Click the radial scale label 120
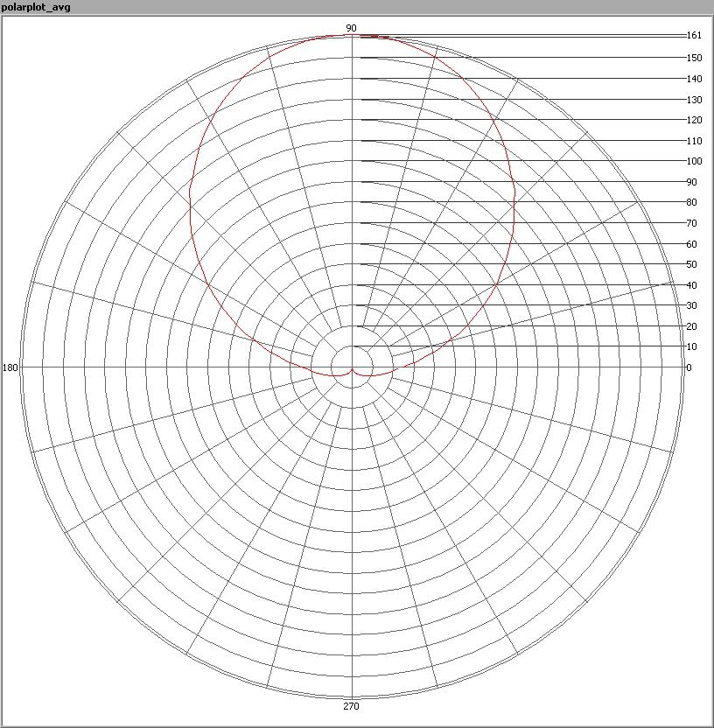The height and width of the screenshot is (728, 714). [x=694, y=120]
